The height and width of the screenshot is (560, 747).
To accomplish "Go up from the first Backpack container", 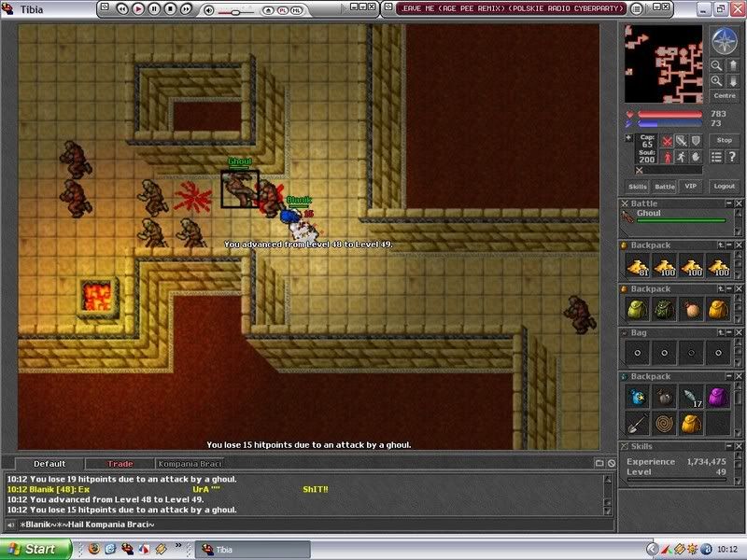I will click(x=721, y=245).
